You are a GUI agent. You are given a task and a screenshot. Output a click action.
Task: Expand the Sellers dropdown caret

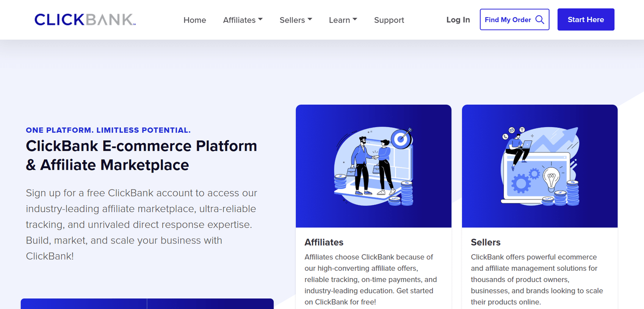point(310,19)
